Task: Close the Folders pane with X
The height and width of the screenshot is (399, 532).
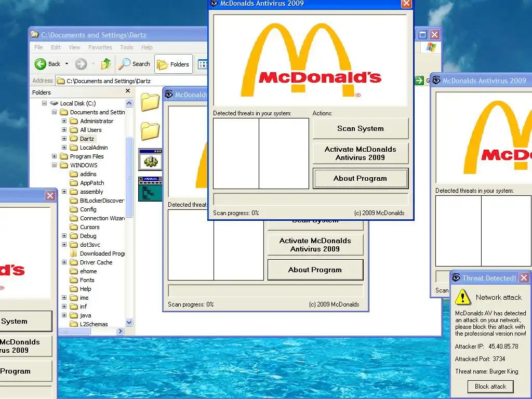Action: pos(128,91)
